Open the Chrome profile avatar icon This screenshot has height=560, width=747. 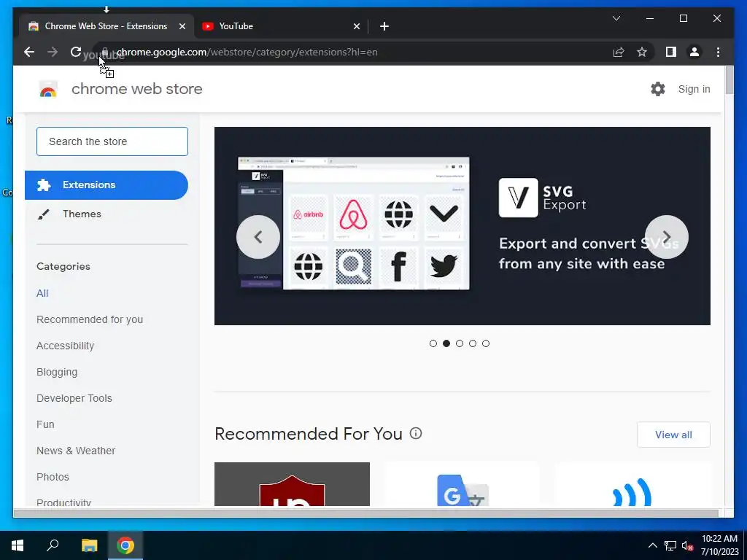(694, 52)
